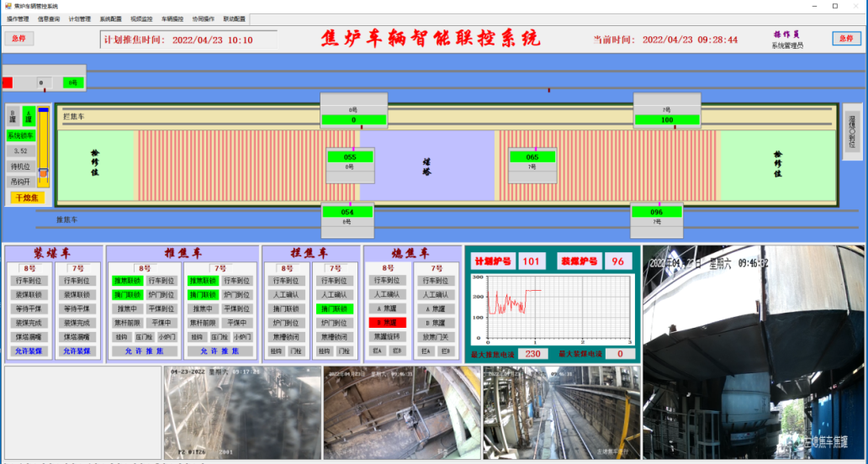Viewport: 868px width, 464px height.
Task: Open the 操作管理 menu
Action: click(x=18, y=18)
